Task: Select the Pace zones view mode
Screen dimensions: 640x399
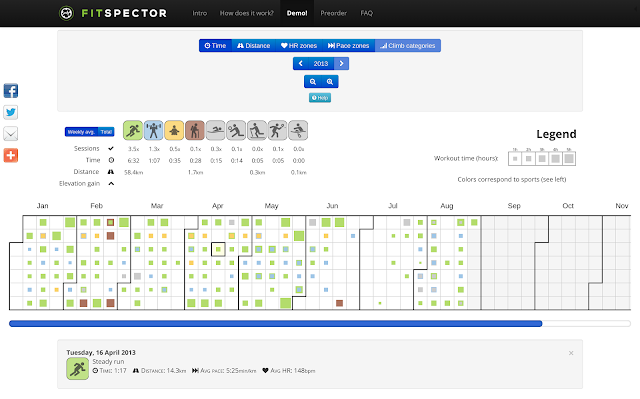Action: tap(349, 46)
